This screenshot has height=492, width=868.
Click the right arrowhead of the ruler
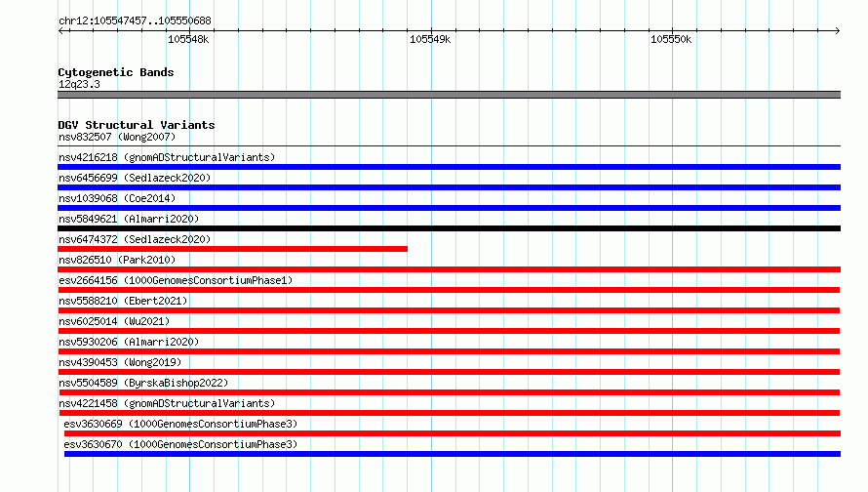pos(838,30)
